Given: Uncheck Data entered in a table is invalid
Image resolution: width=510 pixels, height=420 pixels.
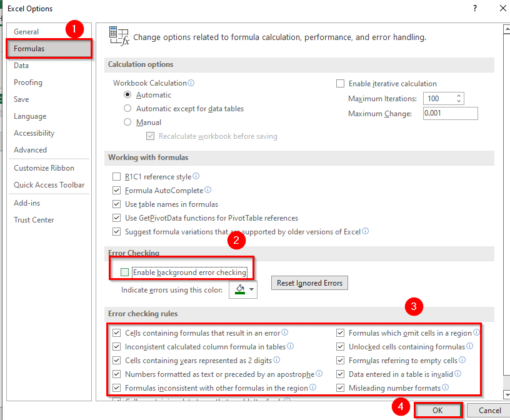Looking at the screenshot, I should 340,374.
